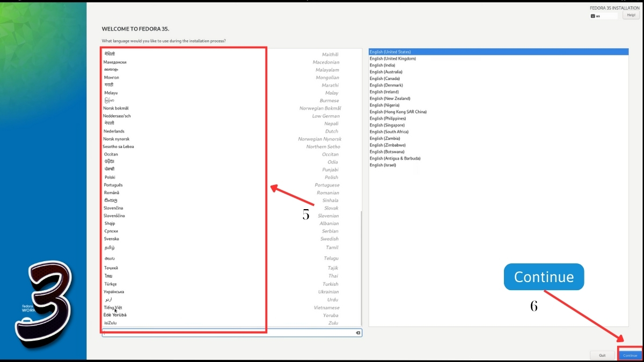Open the Help! button
This screenshot has height=362, width=644.
coord(631,16)
